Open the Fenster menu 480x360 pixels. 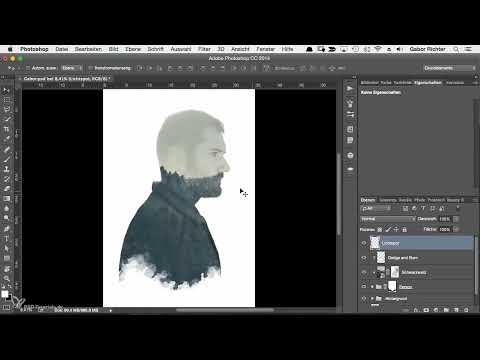coord(265,49)
